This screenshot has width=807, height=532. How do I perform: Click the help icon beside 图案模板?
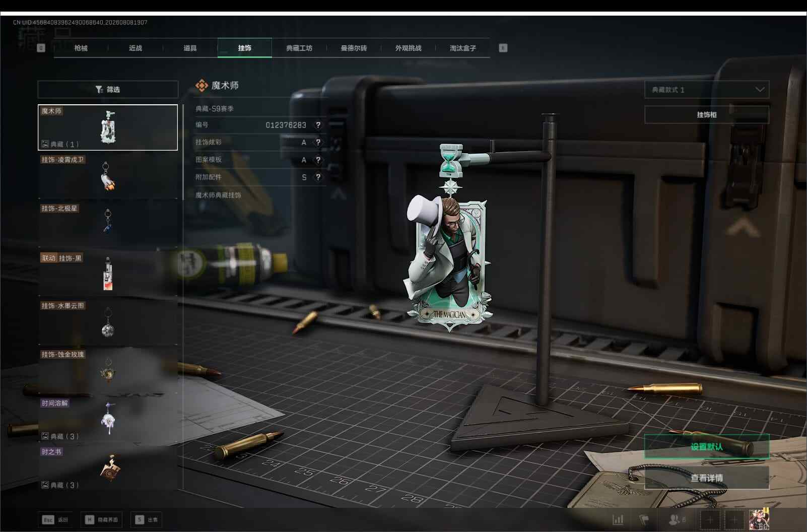(318, 160)
